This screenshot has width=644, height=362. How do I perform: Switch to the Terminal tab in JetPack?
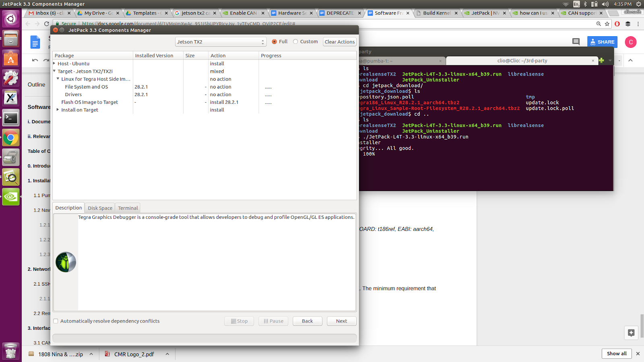click(x=128, y=208)
